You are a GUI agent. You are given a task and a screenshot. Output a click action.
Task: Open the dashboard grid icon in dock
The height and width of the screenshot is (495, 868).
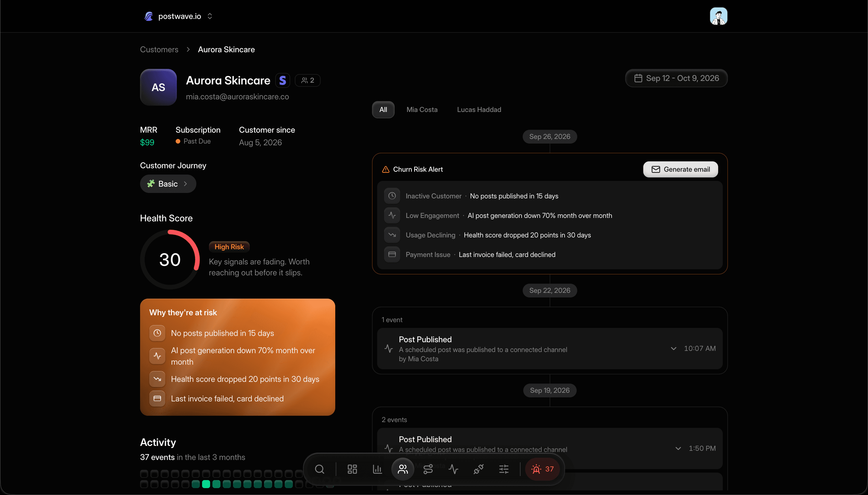(352, 469)
